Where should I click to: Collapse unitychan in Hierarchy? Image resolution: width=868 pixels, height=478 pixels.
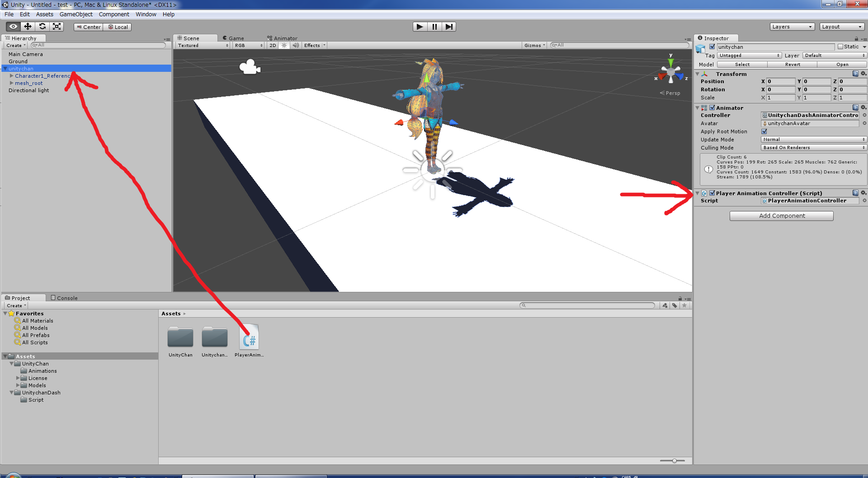(5, 69)
